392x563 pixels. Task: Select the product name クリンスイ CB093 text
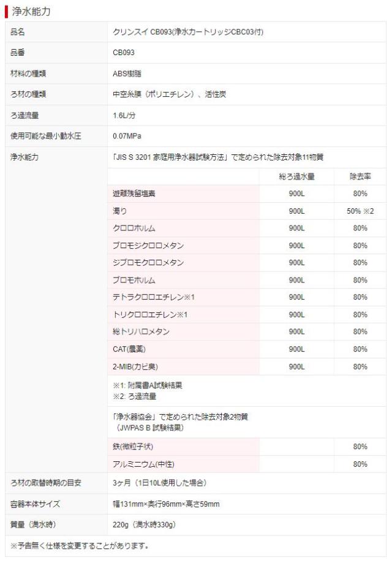click(x=188, y=32)
